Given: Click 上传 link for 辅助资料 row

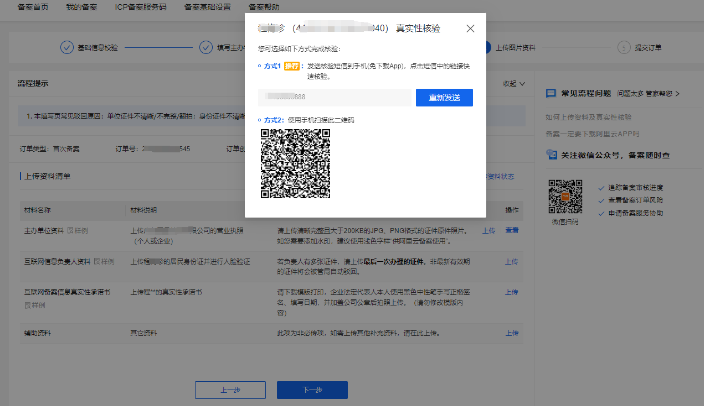Looking at the screenshot, I should pyautogui.click(x=511, y=333).
